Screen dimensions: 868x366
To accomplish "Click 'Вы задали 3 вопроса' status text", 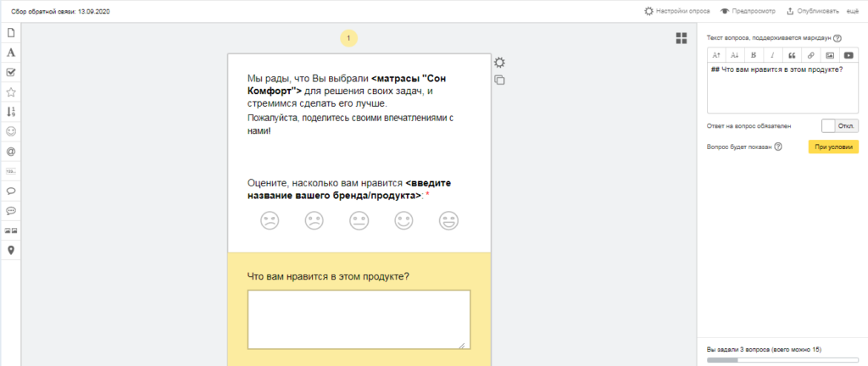I will click(764, 349).
